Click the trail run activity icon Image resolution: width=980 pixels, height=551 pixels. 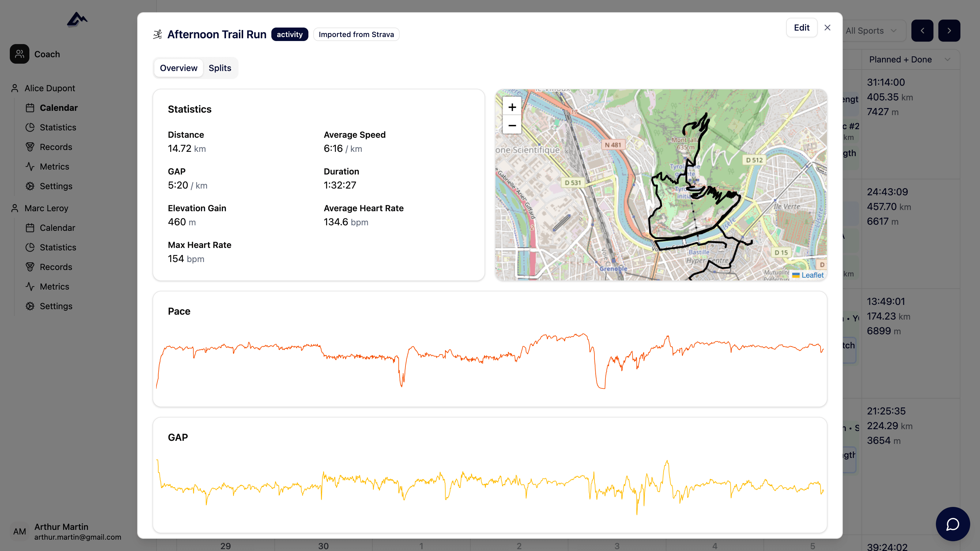tap(157, 35)
